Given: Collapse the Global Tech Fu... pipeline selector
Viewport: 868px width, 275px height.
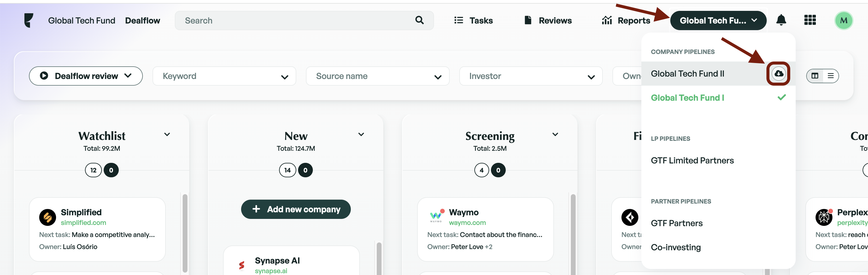Looking at the screenshot, I should point(718,21).
